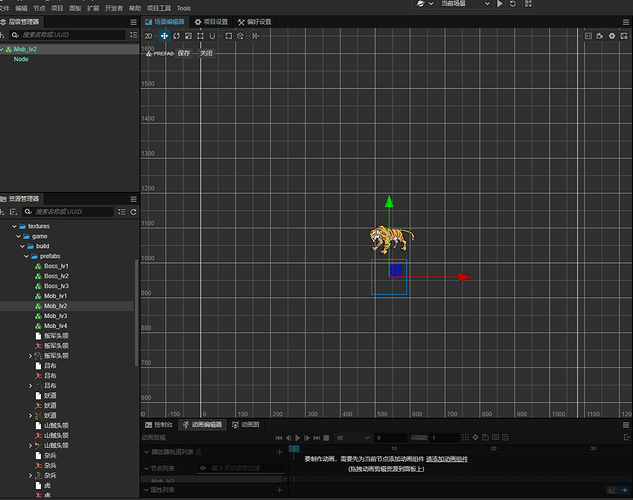The width and height of the screenshot is (633, 500).
Task: Click the sort icon in assets panel
Action: click(13, 212)
